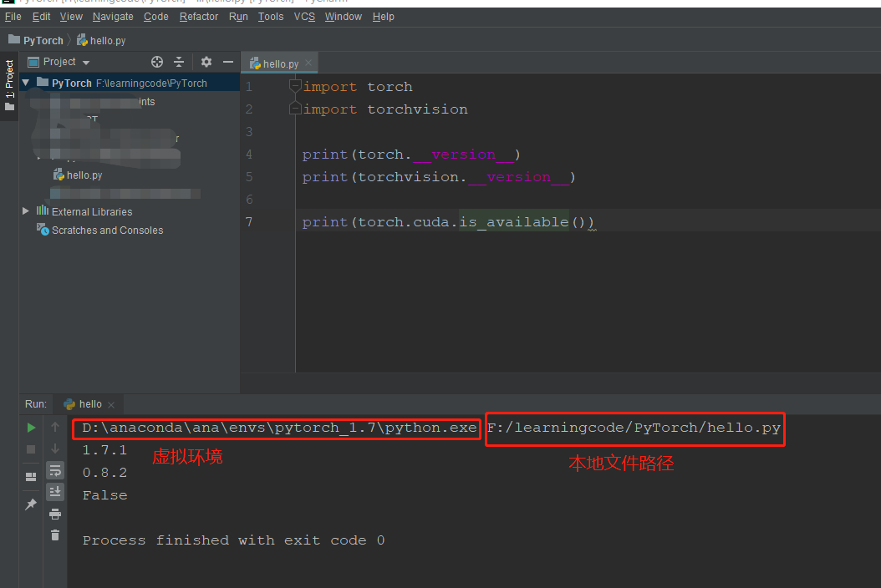The image size is (881, 588).
Task: Click on is_available in line 7
Action: pos(513,222)
